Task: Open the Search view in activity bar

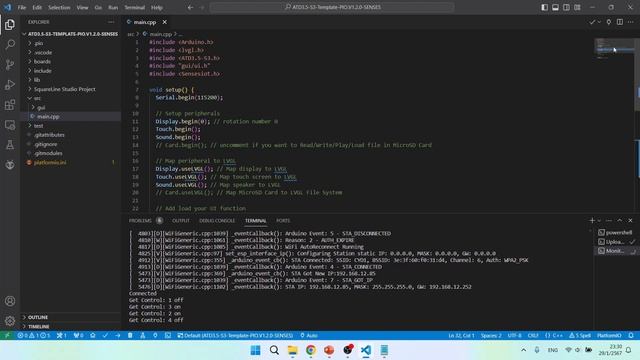Action: [10, 44]
